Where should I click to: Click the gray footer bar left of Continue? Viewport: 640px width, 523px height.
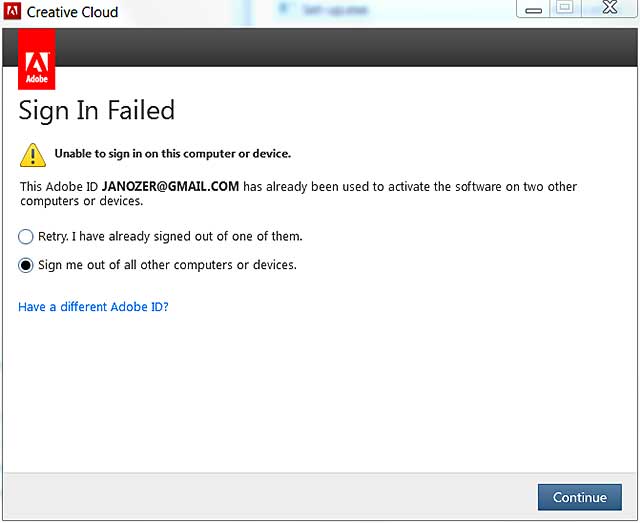pyautogui.click(x=270, y=496)
